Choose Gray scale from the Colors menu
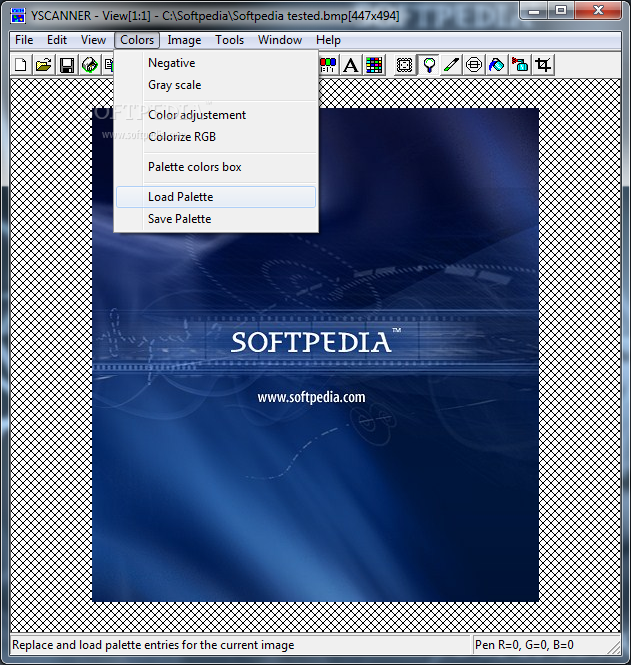 (216, 85)
